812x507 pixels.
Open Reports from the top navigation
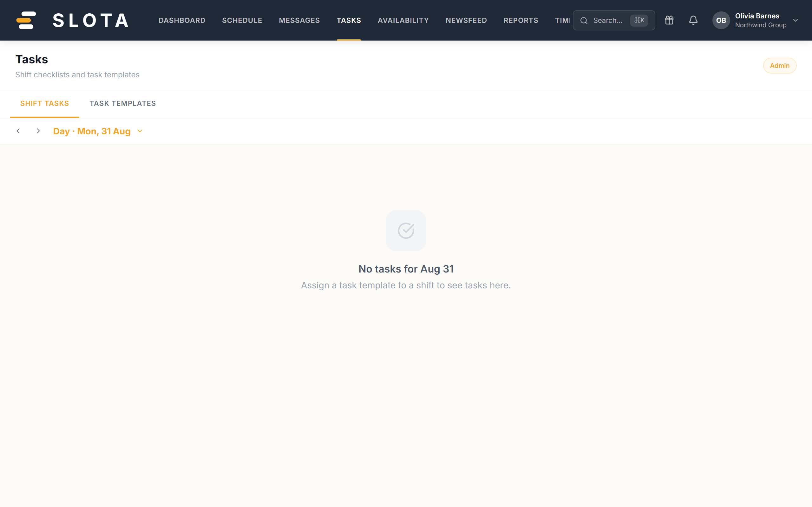coord(521,21)
